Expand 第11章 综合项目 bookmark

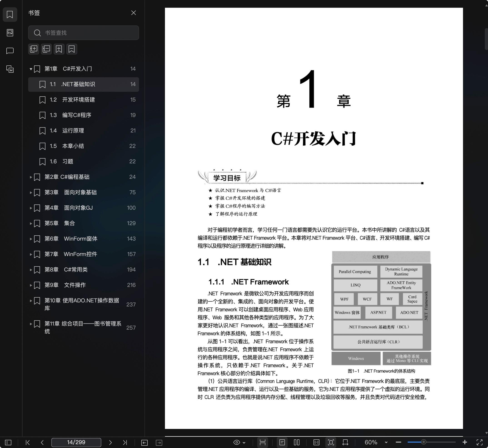coord(31,324)
